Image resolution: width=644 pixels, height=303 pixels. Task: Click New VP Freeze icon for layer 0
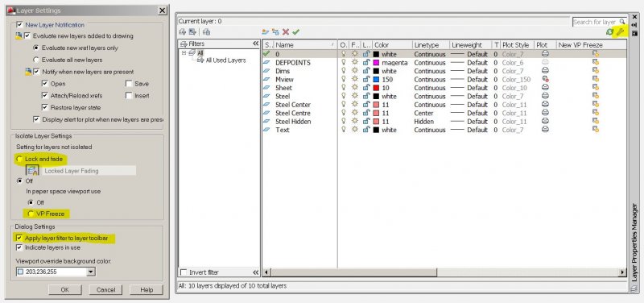click(595, 54)
